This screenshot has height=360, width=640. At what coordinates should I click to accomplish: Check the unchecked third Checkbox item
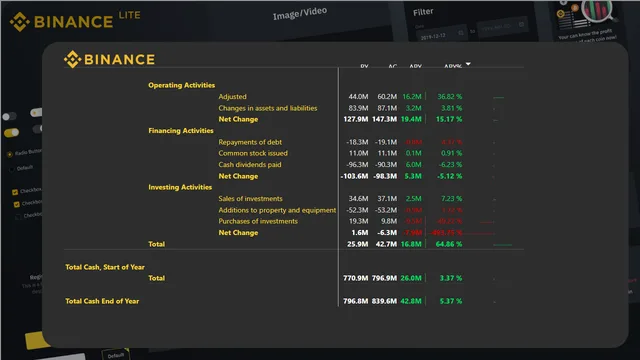pyautogui.click(x=18, y=217)
